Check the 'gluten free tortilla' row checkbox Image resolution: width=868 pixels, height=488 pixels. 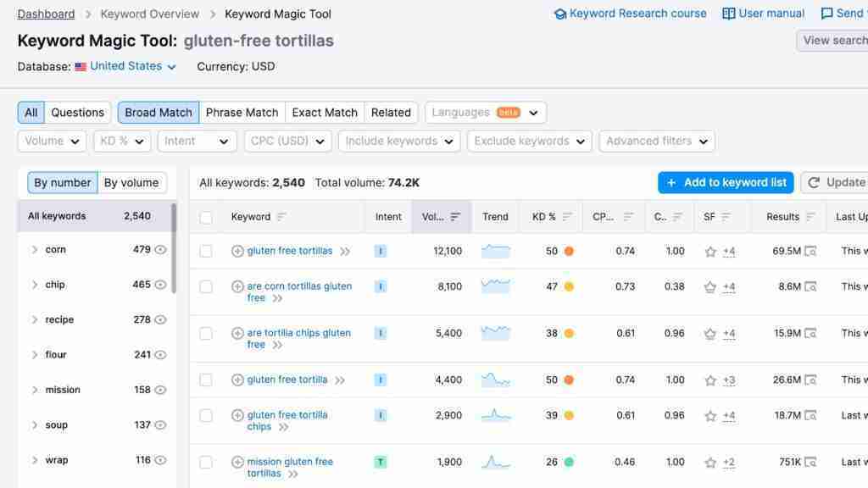click(206, 380)
